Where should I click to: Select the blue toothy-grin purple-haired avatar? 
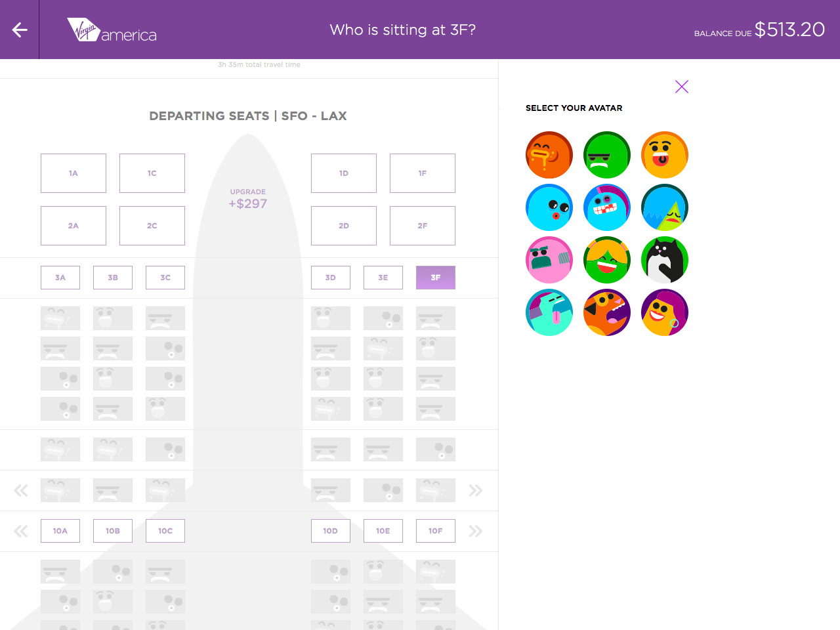[x=607, y=207]
